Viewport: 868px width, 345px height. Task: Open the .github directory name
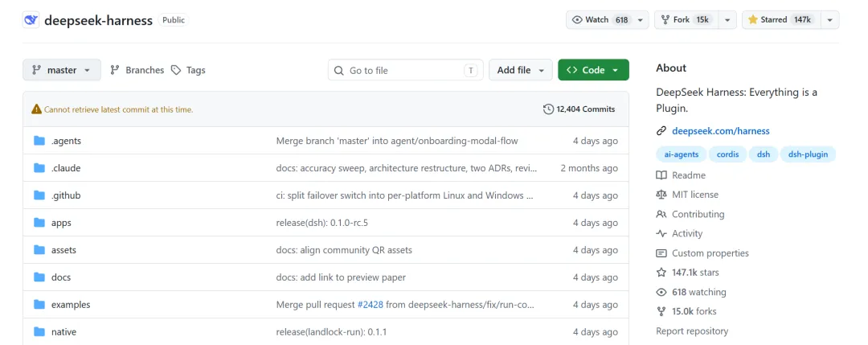point(67,195)
